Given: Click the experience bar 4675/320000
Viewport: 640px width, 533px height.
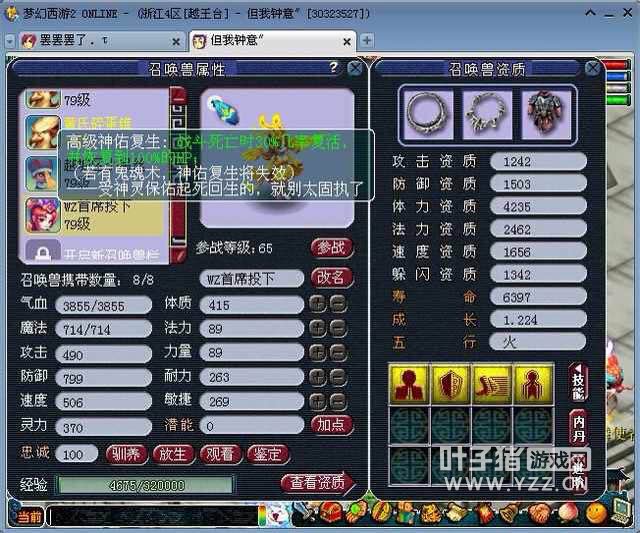Looking at the screenshot, I should coord(146,485).
